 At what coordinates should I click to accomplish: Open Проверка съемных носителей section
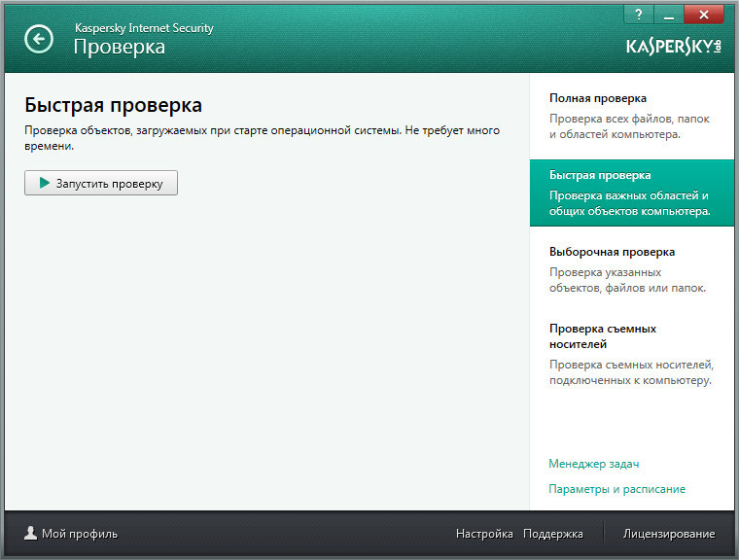click(x=632, y=354)
